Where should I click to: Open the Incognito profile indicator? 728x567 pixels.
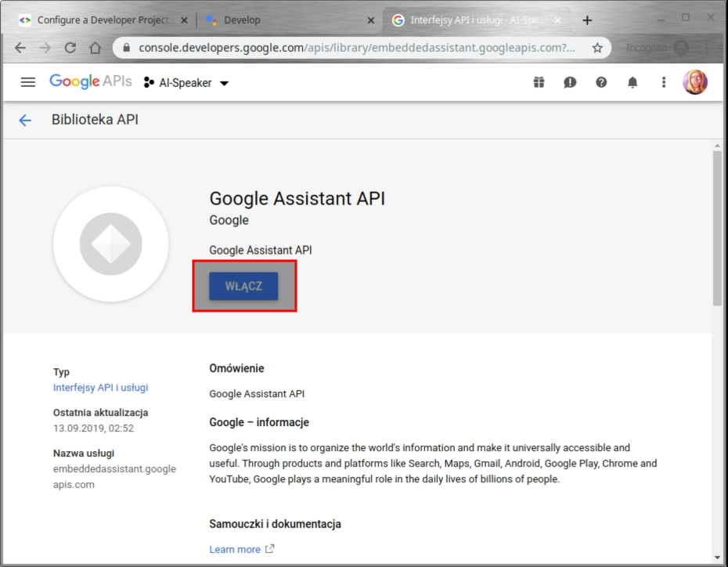(657, 47)
